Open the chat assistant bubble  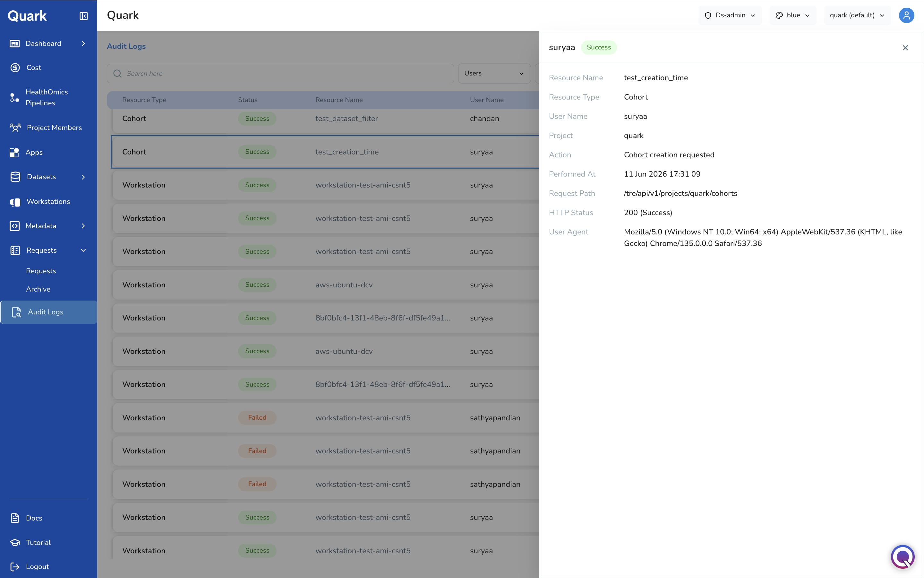click(x=903, y=557)
